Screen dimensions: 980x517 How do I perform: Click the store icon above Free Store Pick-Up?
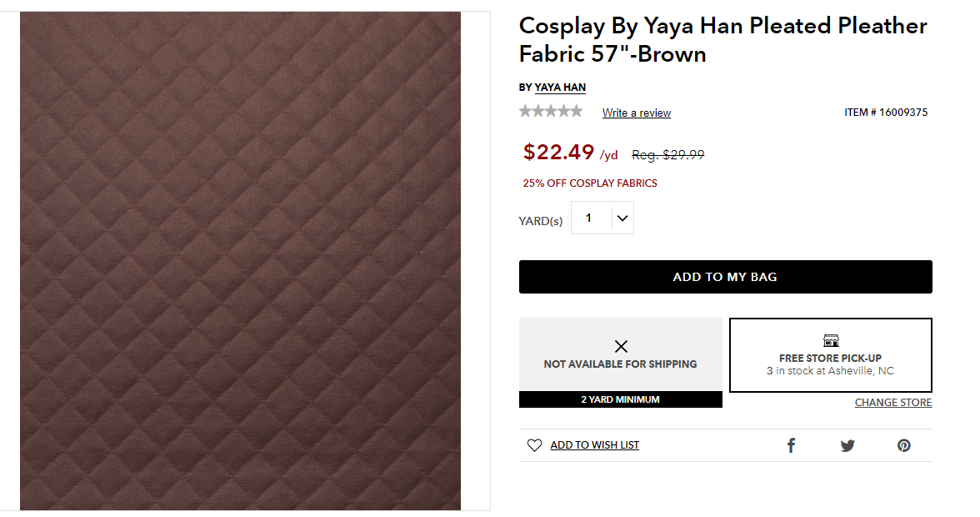[x=831, y=340]
